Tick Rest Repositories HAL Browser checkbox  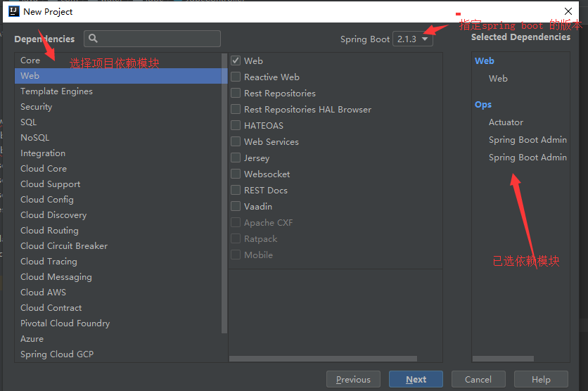(x=236, y=109)
